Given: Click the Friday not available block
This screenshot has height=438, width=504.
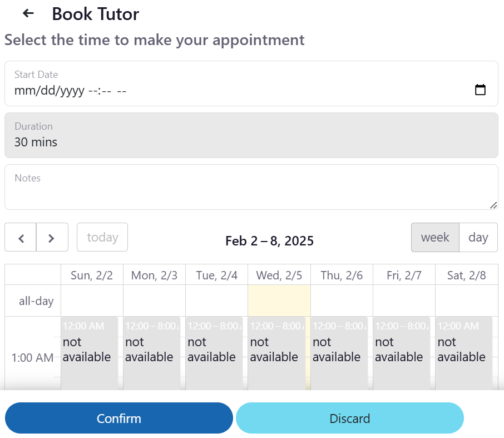Looking at the screenshot, I should [x=402, y=353].
